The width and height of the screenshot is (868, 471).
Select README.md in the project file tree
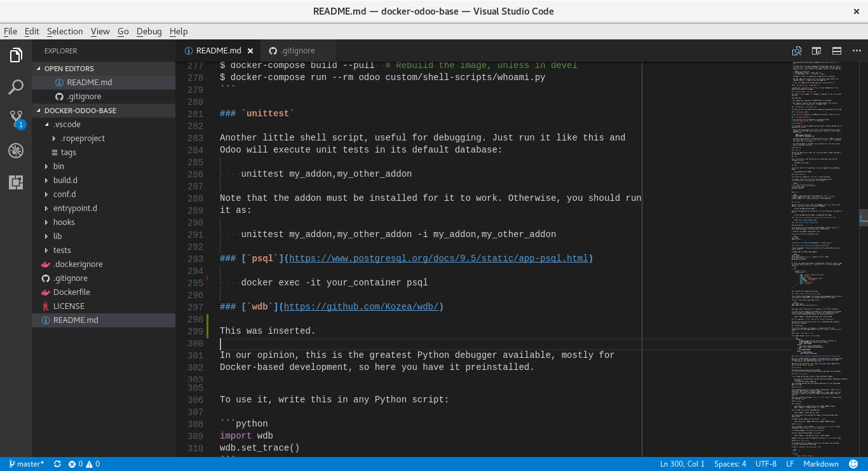tap(104, 320)
